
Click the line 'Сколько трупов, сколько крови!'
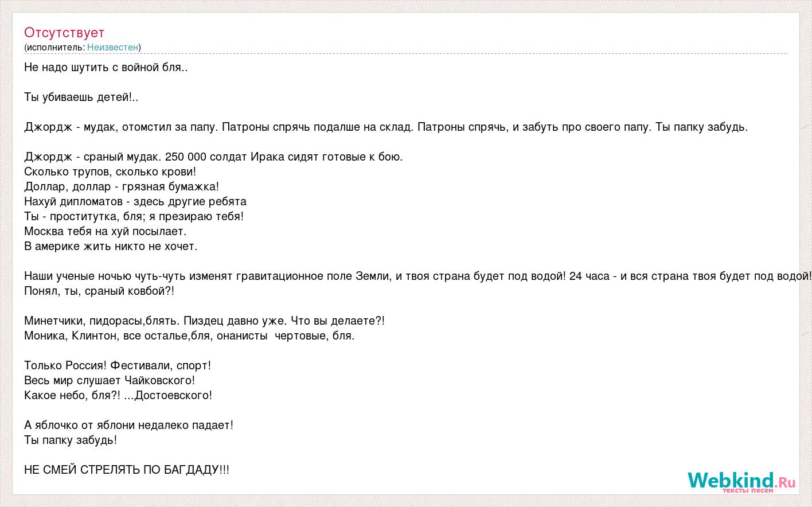coord(110,171)
